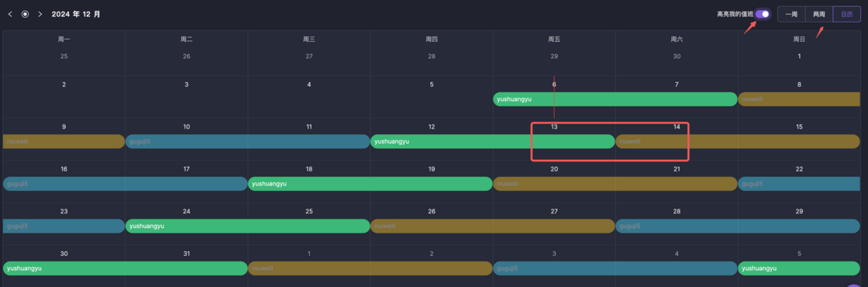Open yushuangyu shift spanning December 24-25
The image size is (868, 287).
point(247,226)
